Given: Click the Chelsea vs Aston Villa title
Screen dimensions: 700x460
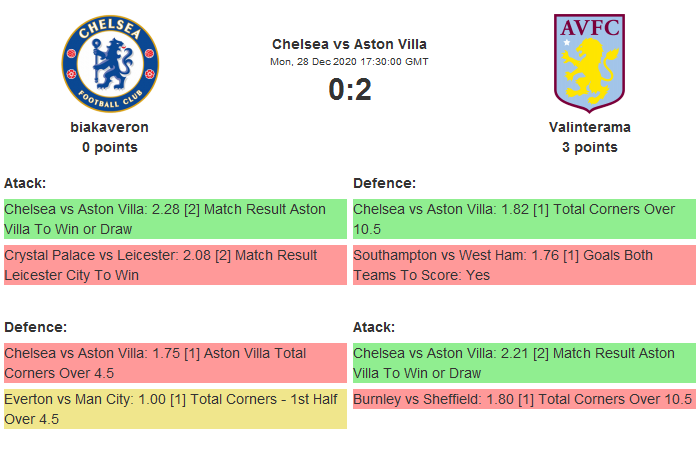Looking at the screenshot, I should (x=349, y=44).
